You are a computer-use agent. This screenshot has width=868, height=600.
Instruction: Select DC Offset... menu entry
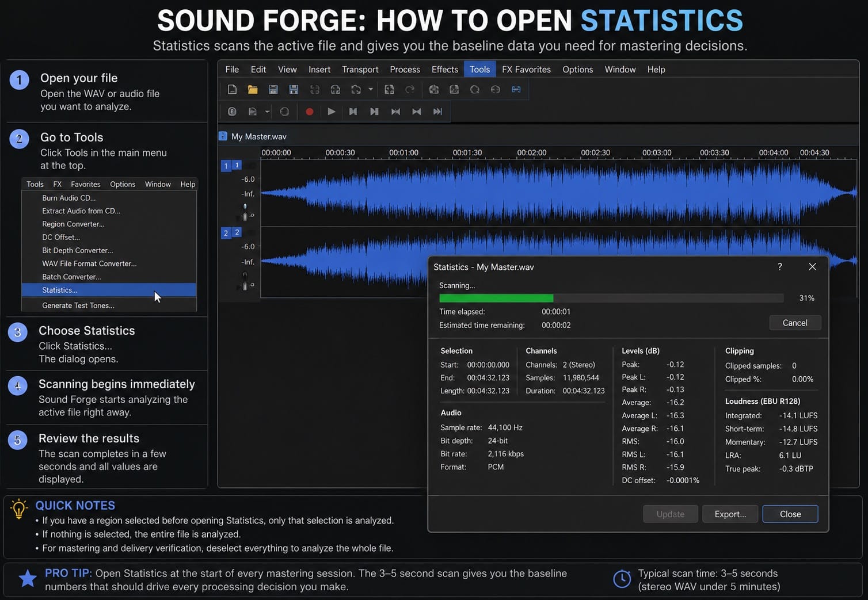[109, 237]
